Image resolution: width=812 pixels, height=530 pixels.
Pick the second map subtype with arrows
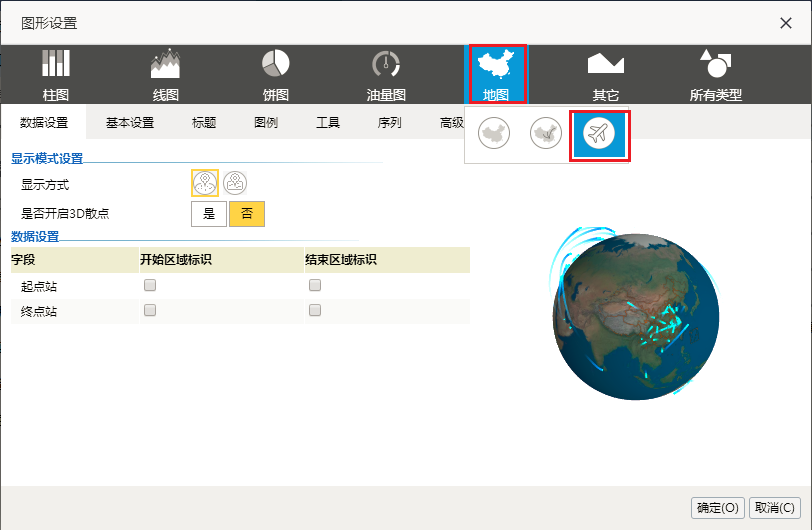click(546, 133)
